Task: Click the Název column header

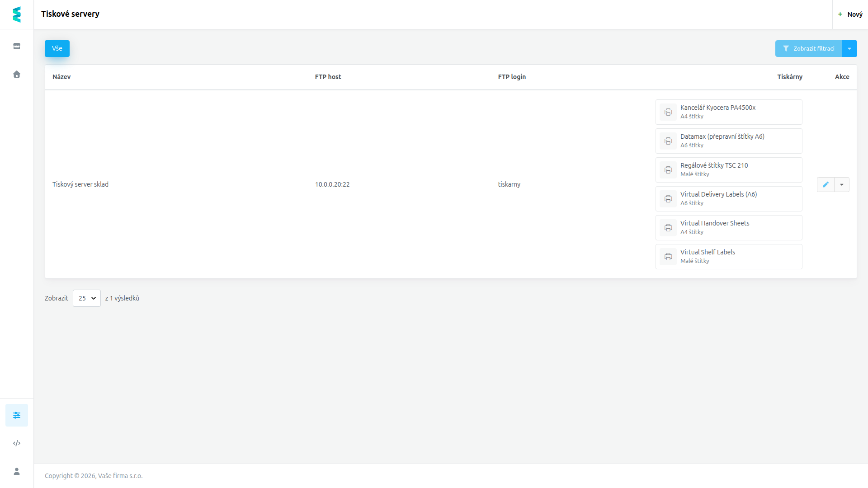Action: click(61, 77)
